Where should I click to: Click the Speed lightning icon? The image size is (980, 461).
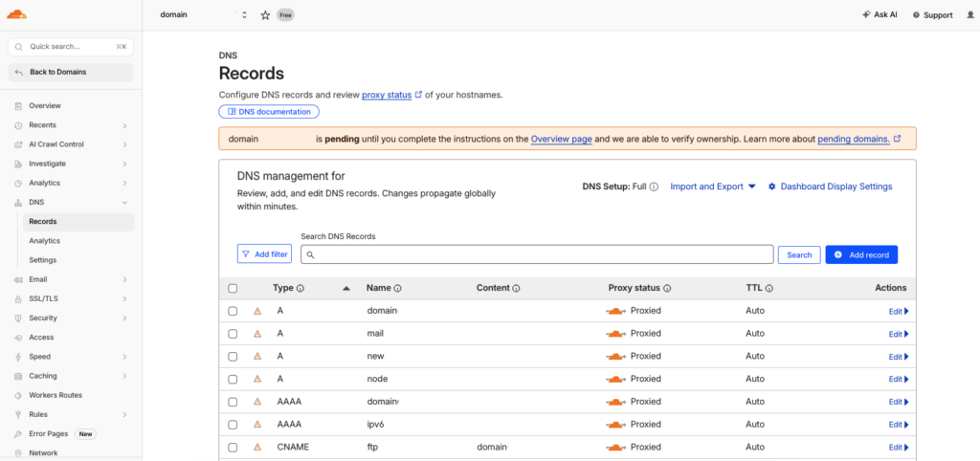tap(18, 357)
